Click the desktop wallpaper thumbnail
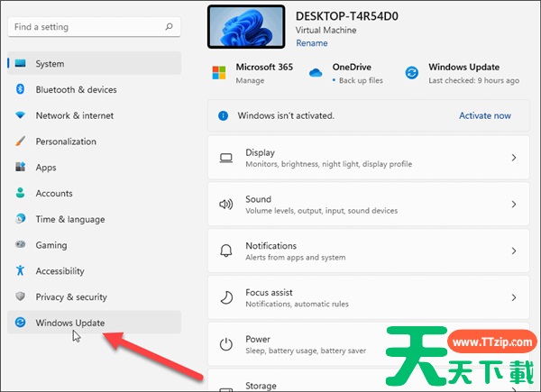 tap(246, 26)
